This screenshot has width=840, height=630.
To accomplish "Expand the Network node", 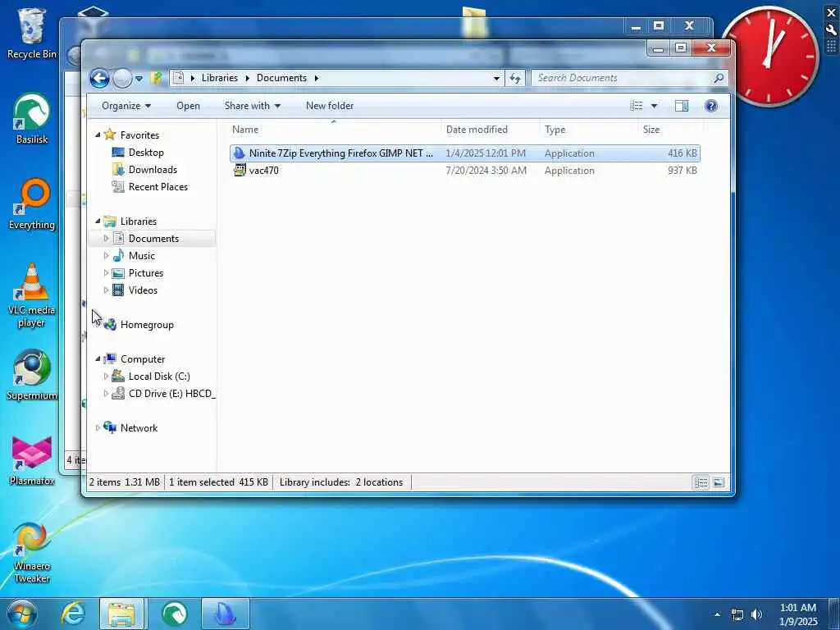I will [98, 428].
